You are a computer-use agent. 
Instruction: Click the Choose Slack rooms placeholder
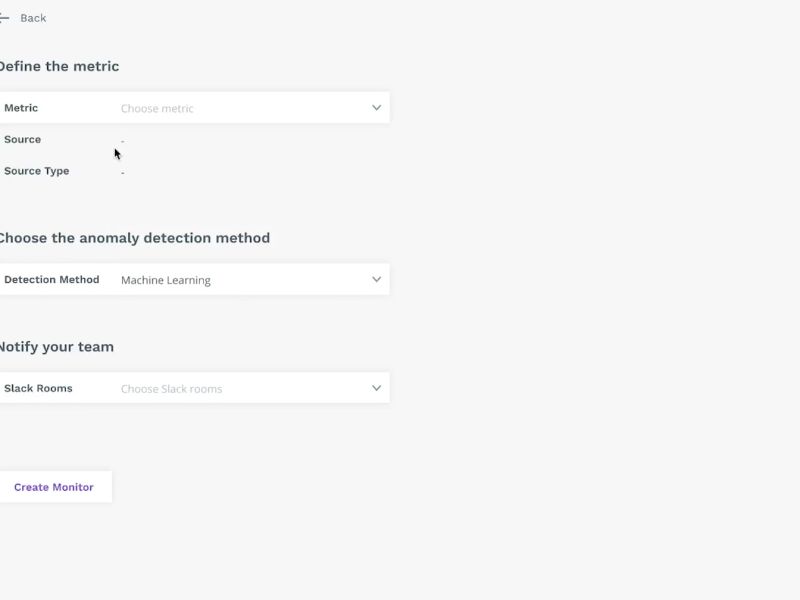(171, 389)
